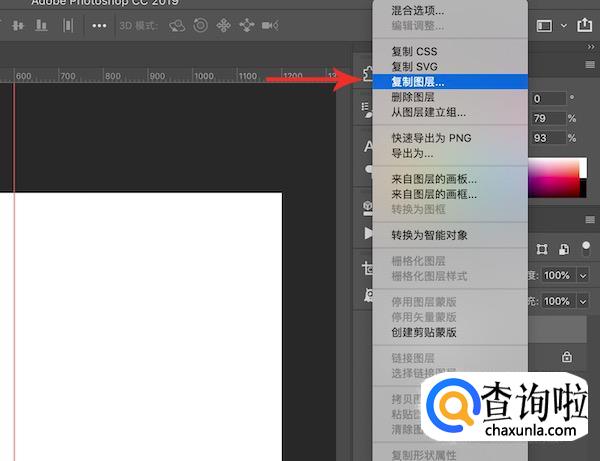Select 转换为智能对象 menu entry
600x461 pixels.
click(x=429, y=235)
